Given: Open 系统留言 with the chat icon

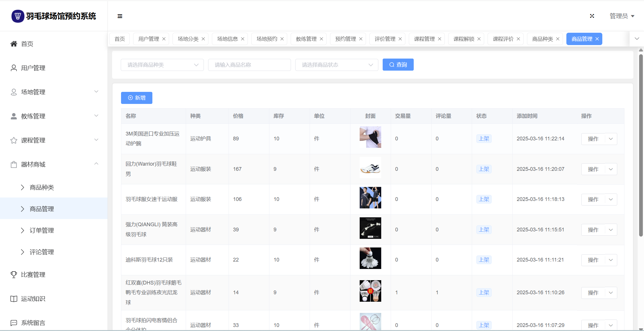Looking at the screenshot, I should [x=33, y=323].
